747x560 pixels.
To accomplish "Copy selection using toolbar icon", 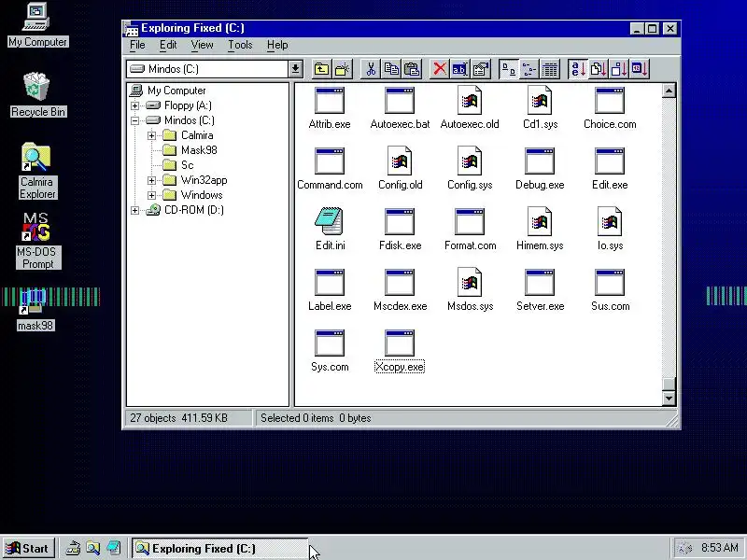I will click(x=391, y=69).
